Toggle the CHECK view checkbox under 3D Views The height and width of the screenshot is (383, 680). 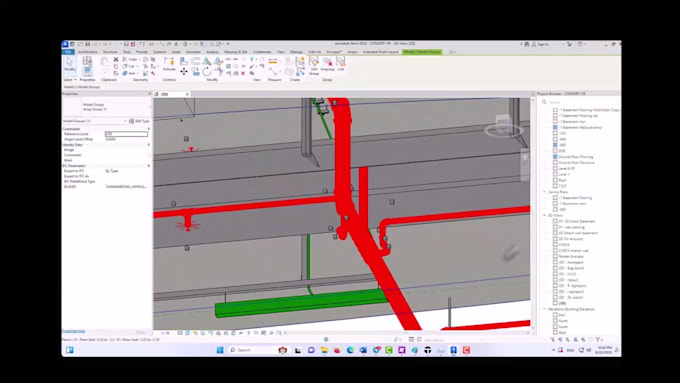[x=555, y=245]
